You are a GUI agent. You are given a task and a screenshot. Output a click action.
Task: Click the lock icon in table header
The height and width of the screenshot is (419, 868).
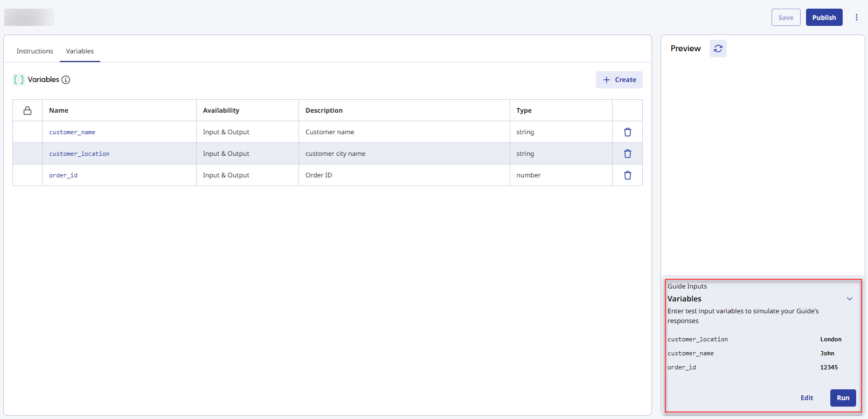point(27,111)
